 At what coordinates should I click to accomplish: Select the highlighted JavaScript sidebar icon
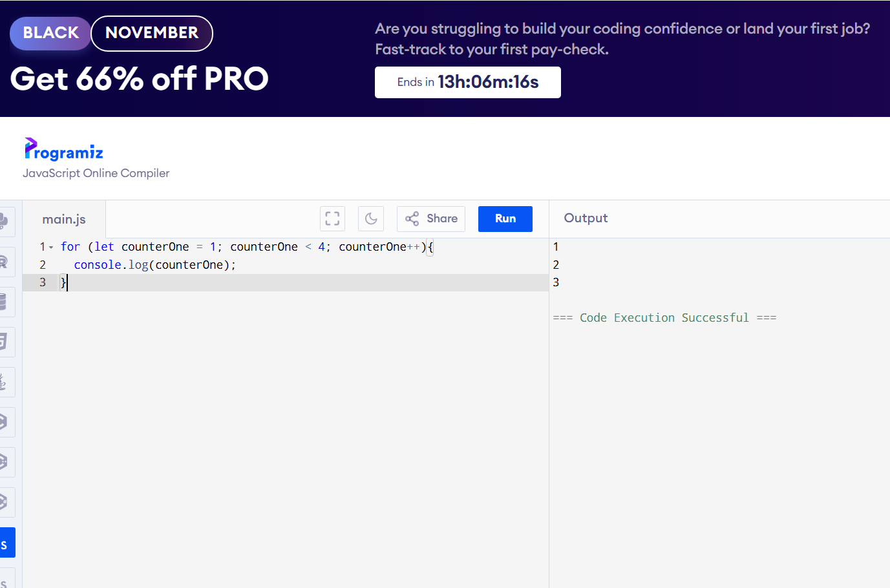click(x=6, y=543)
